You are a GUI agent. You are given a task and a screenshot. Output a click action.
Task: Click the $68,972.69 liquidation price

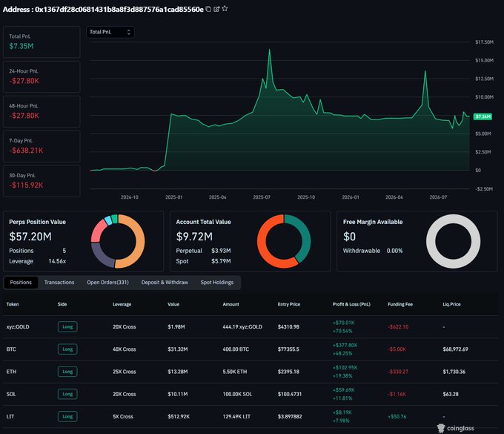456,349
